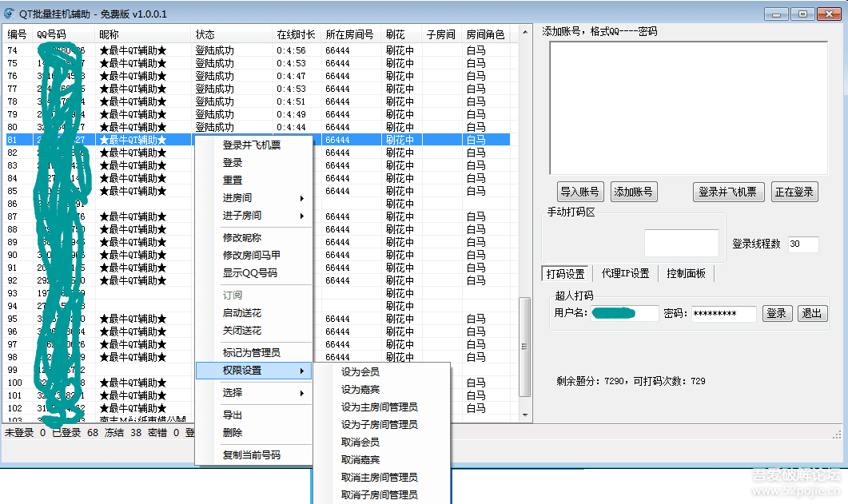Select 取消主房间管理员 submenu item
This screenshot has width=848, height=504.
tap(379, 477)
